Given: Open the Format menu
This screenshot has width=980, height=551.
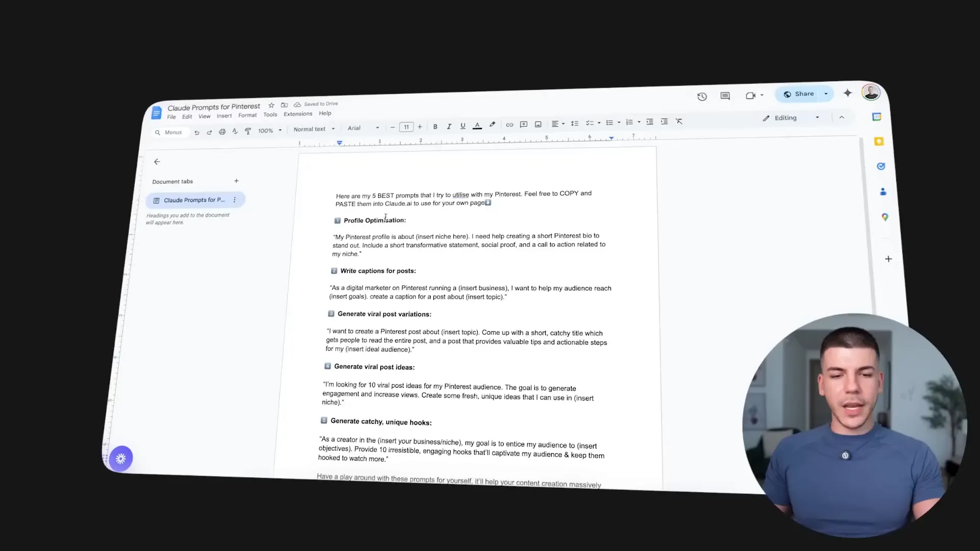Looking at the screenshot, I should tap(248, 115).
